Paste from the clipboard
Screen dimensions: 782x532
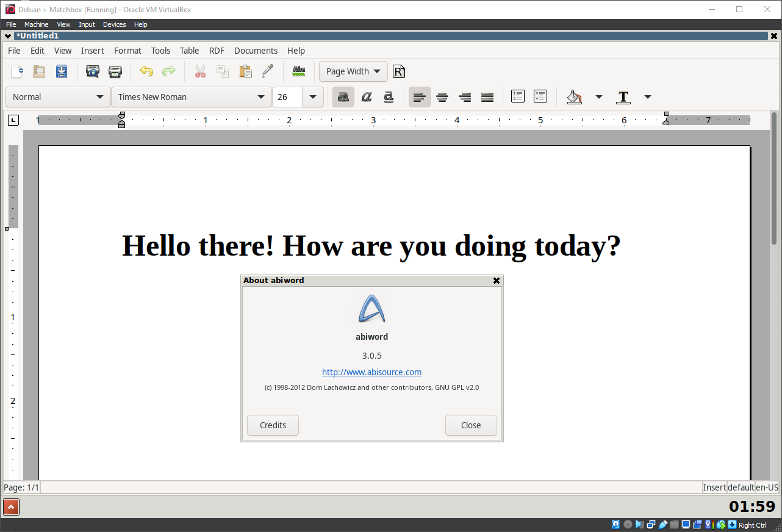coord(245,71)
